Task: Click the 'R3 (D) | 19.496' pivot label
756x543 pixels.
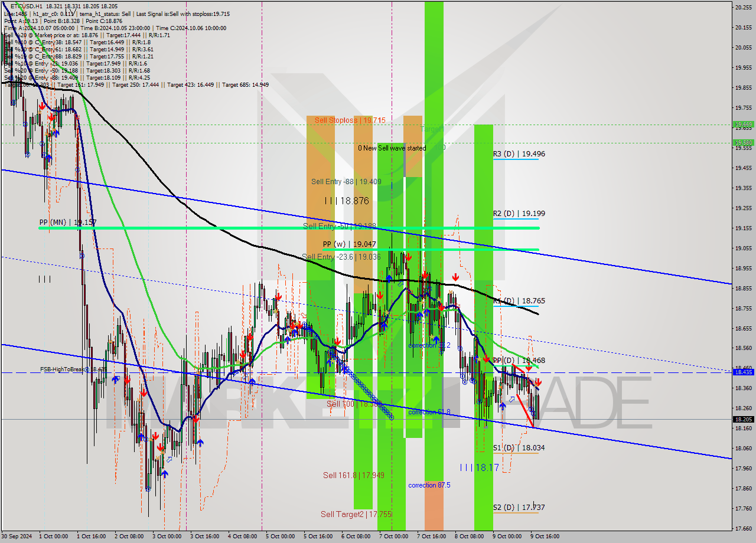Action: tap(519, 154)
